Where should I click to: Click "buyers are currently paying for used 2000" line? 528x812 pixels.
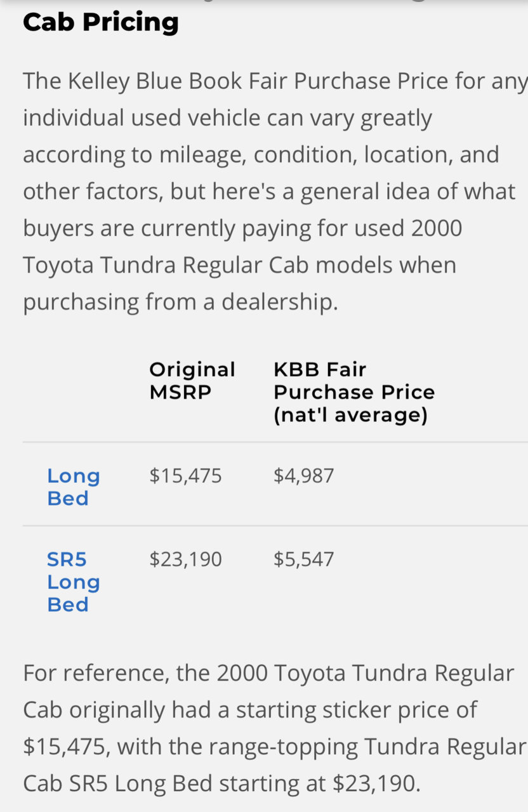[x=242, y=228]
